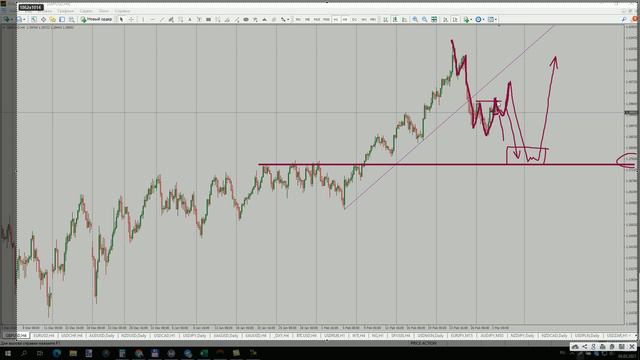Open Market Watch panel icon
The width and height of the screenshot is (640, 360).
pos(34,19)
